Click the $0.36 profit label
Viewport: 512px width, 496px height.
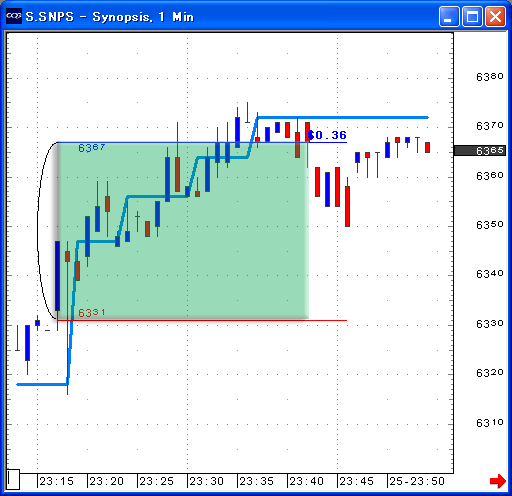point(327,135)
